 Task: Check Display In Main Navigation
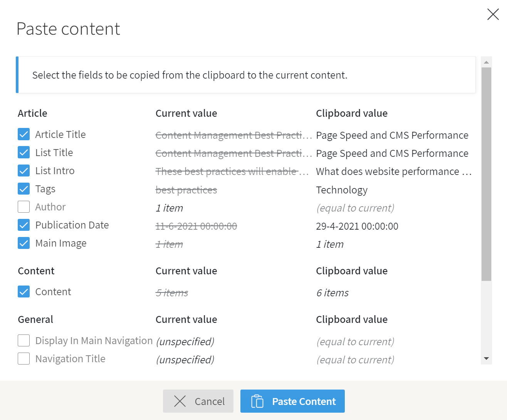click(24, 341)
